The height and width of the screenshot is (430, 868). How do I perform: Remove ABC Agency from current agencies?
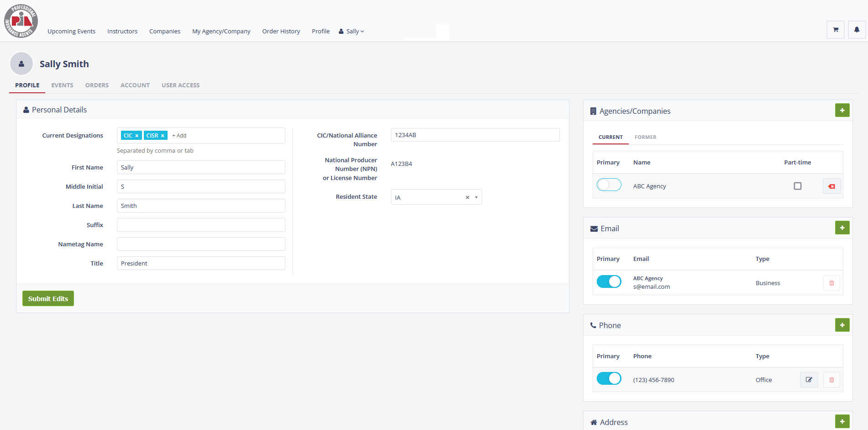click(831, 186)
